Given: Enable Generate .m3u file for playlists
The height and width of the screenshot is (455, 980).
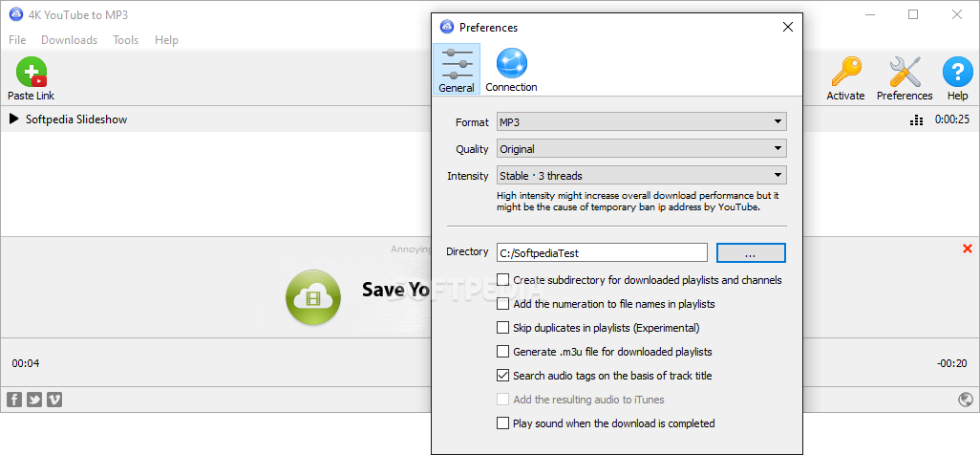Looking at the screenshot, I should tap(502, 351).
